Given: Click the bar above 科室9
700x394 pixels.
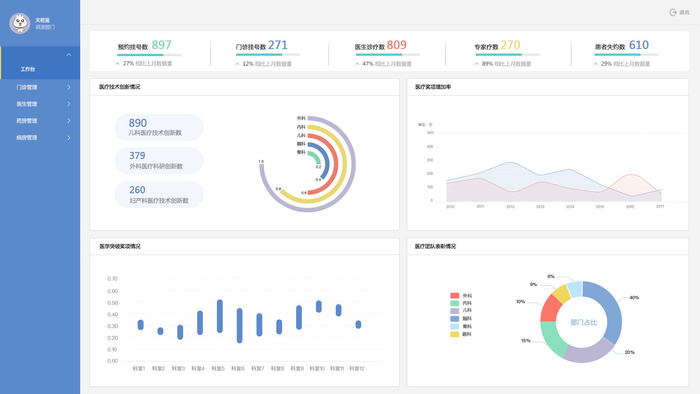Looking at the screenshot, I should [x=299, y=317].
